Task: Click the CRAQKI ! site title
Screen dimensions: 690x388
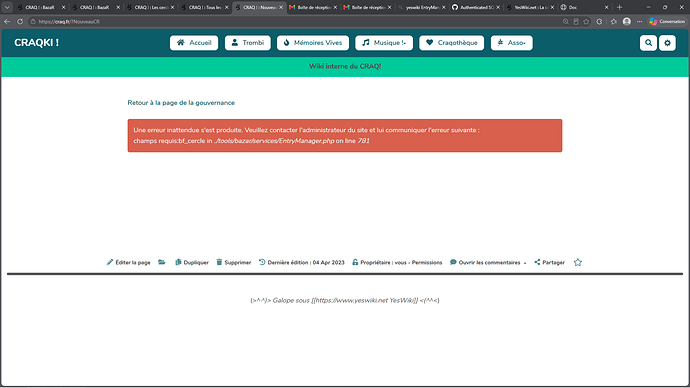Action: pyautogui.click(x=37, y=43)
